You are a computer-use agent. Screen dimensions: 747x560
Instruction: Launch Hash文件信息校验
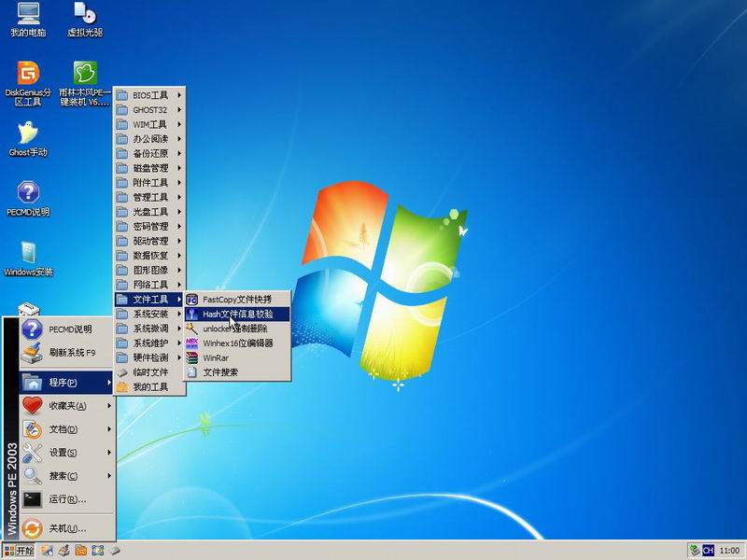(x=237, y=314)
